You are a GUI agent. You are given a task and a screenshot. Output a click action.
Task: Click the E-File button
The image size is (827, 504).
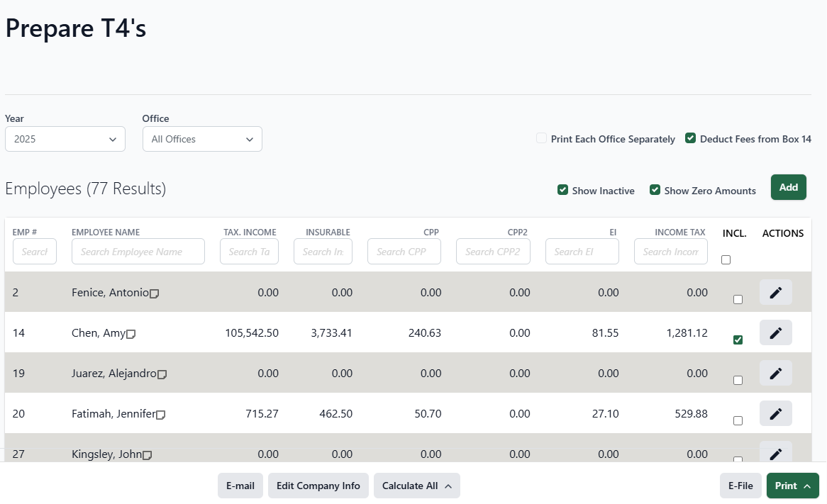(740, 486)
